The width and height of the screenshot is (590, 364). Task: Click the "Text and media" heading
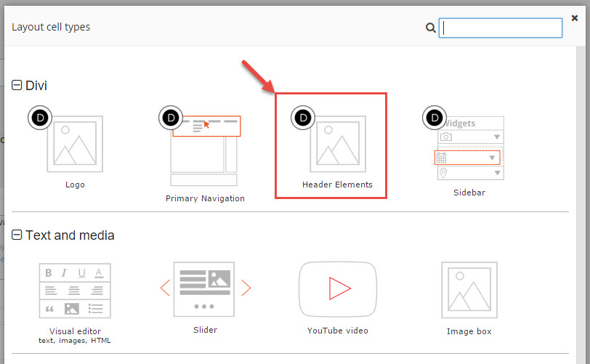pyautogui.click(x=70, y=235)
